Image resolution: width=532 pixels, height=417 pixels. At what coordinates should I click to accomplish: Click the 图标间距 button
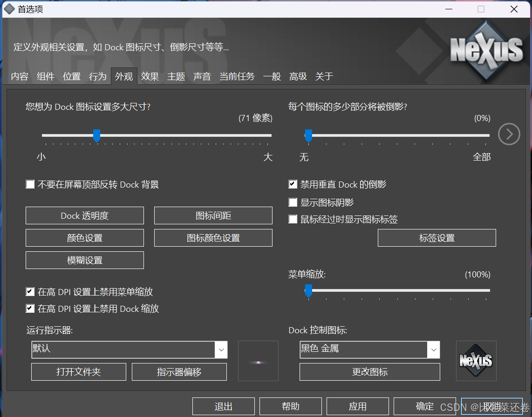pyautogui.click(x=213, y=215)
